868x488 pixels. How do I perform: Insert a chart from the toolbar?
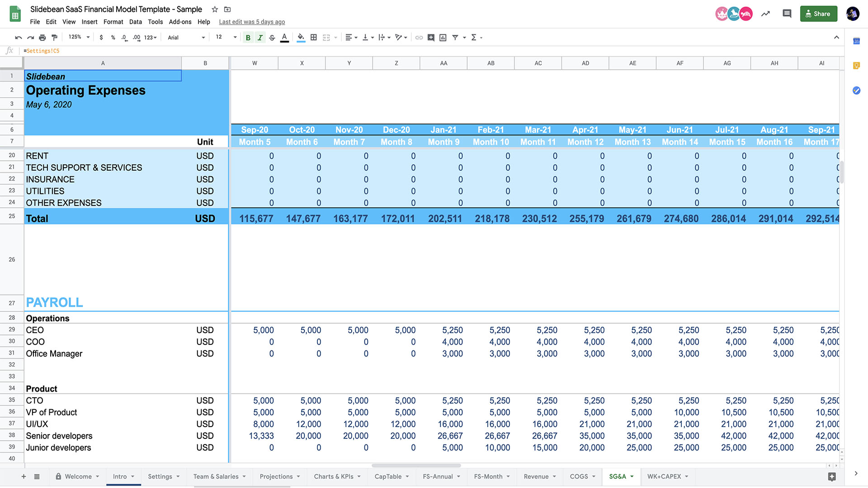tap(443, 38)
